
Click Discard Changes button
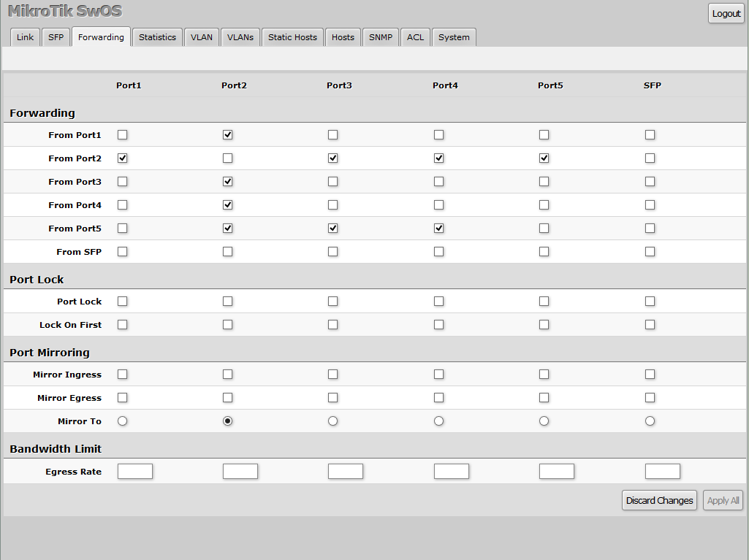click(659, 500)
